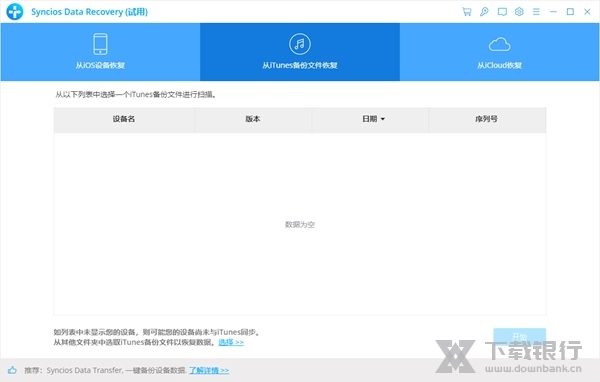
Task: Click the iTunes music note icon
Action: (x=300, y=44)
